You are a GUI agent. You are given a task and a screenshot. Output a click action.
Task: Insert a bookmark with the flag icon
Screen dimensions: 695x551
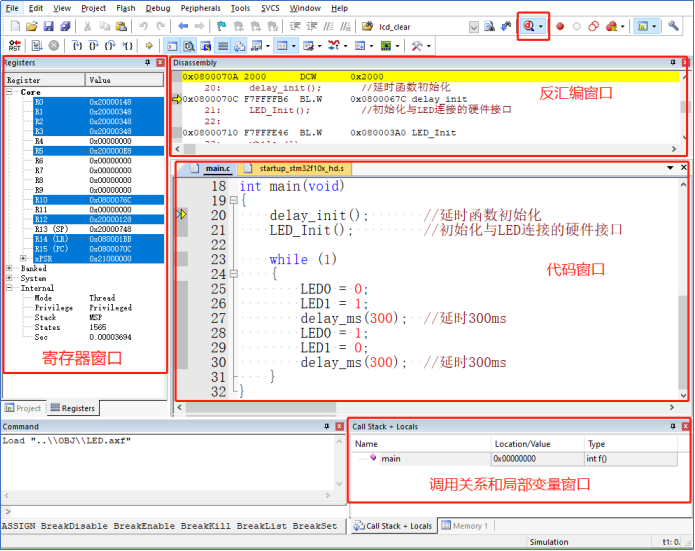point(221,26)
